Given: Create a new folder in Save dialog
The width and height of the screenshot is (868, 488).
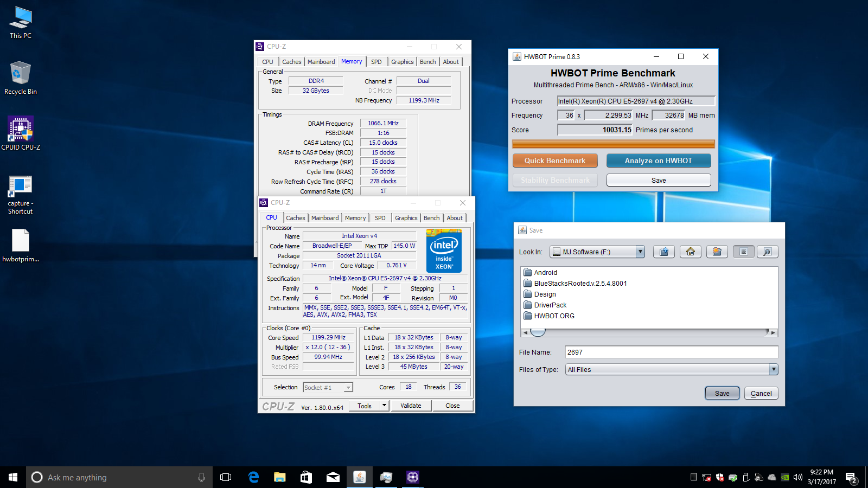Looking at the screenshot, I should pyautogui.click(x=717, y=252).
